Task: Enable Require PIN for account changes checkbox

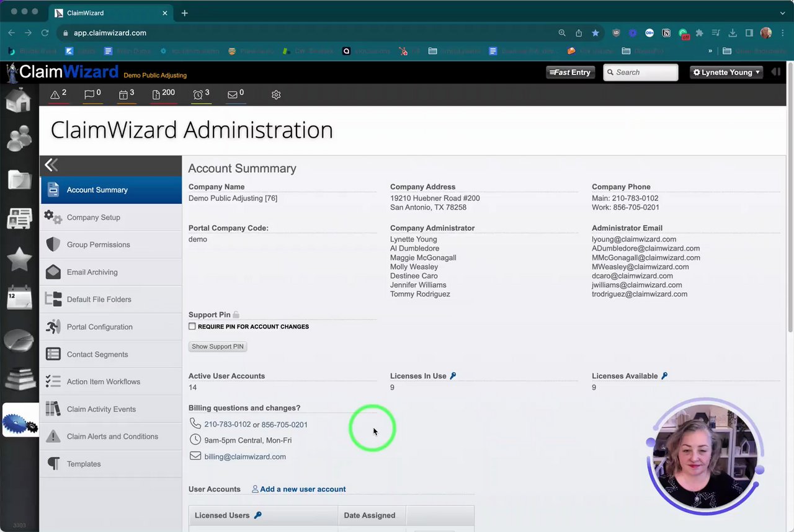Action: pyautogui.click(x=192, y=326)
